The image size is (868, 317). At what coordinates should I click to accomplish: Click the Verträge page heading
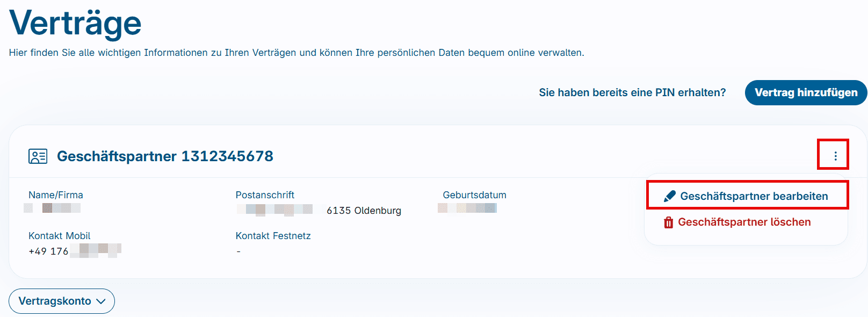point(75,23)
